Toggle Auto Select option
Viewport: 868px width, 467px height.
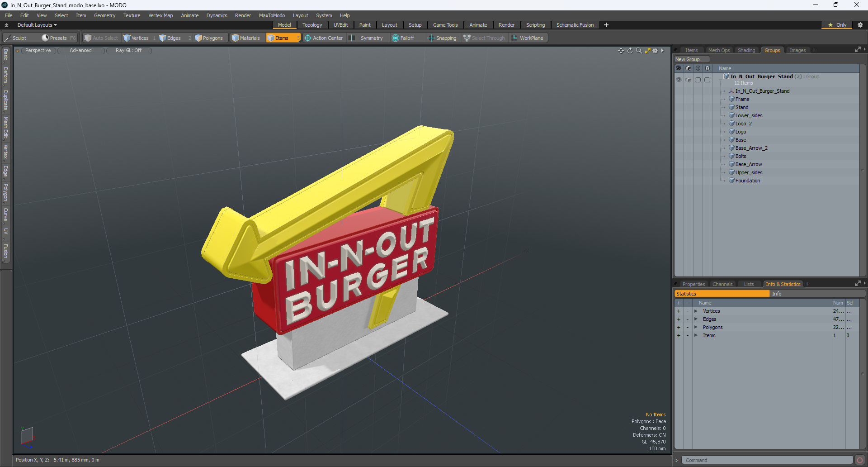[x=101, y=38]
